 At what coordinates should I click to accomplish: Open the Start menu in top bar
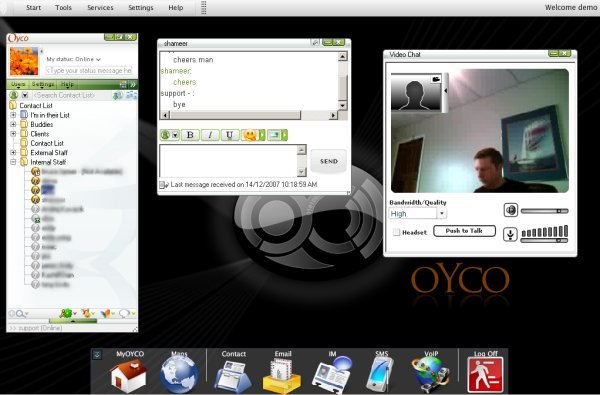coord(34,7)
